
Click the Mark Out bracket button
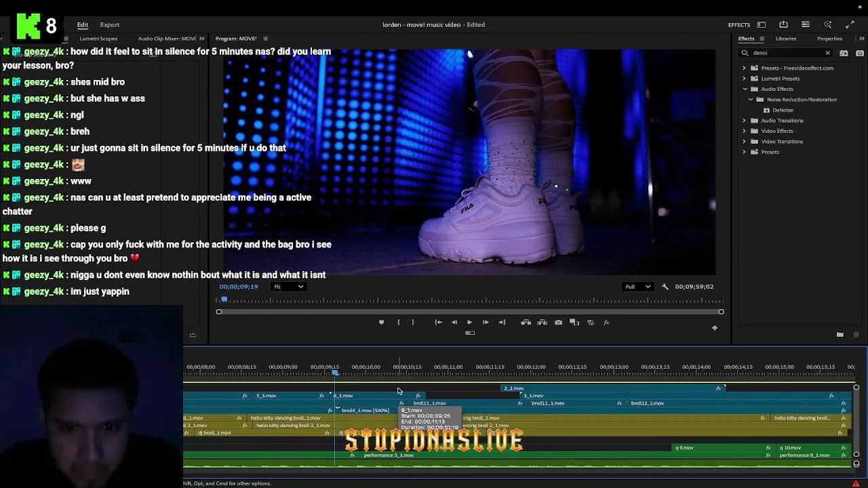pyautogui.click(x=412, y=323)
